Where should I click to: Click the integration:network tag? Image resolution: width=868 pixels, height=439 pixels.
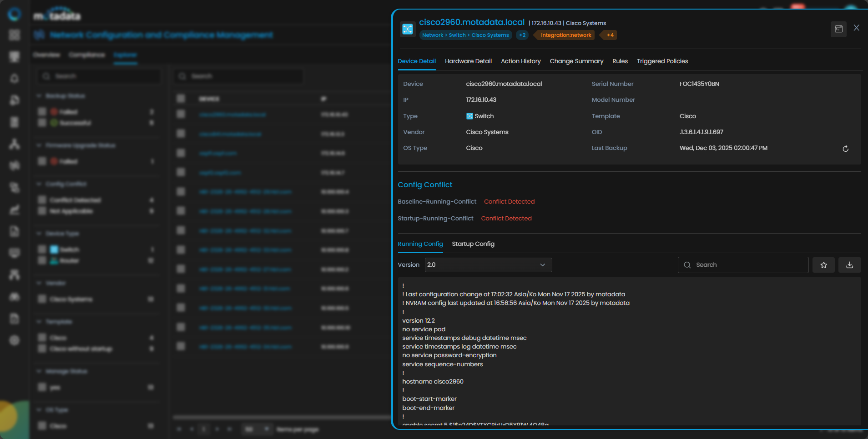pyautogui.click(x=565, y=35)
